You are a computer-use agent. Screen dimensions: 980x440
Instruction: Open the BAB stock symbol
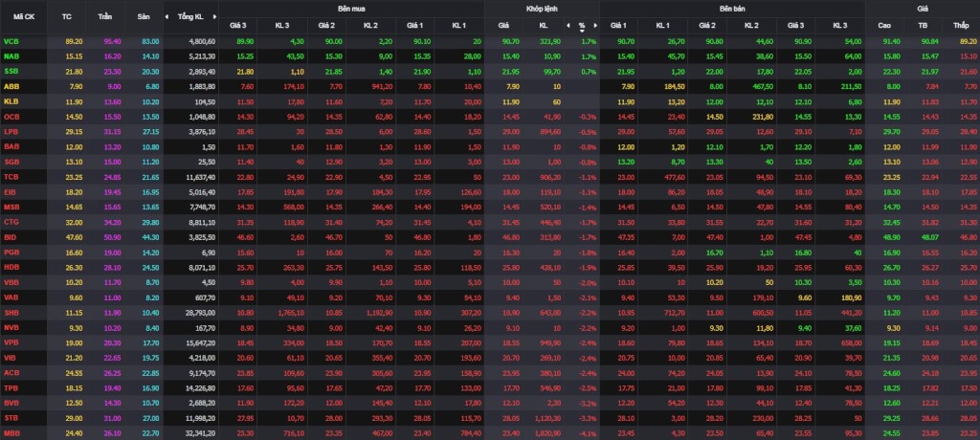11,147
